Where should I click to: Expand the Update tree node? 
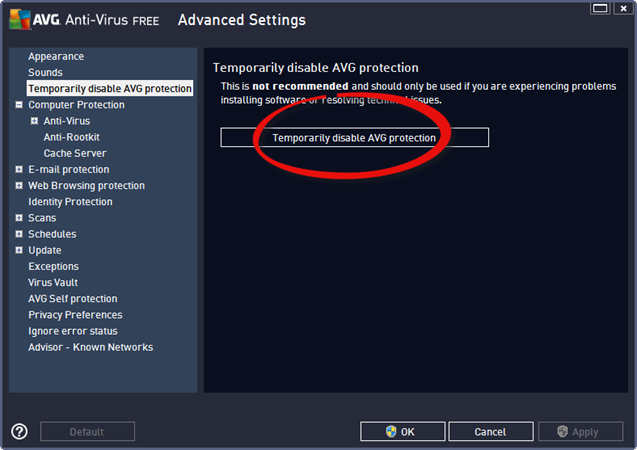(x=19, y=250)
